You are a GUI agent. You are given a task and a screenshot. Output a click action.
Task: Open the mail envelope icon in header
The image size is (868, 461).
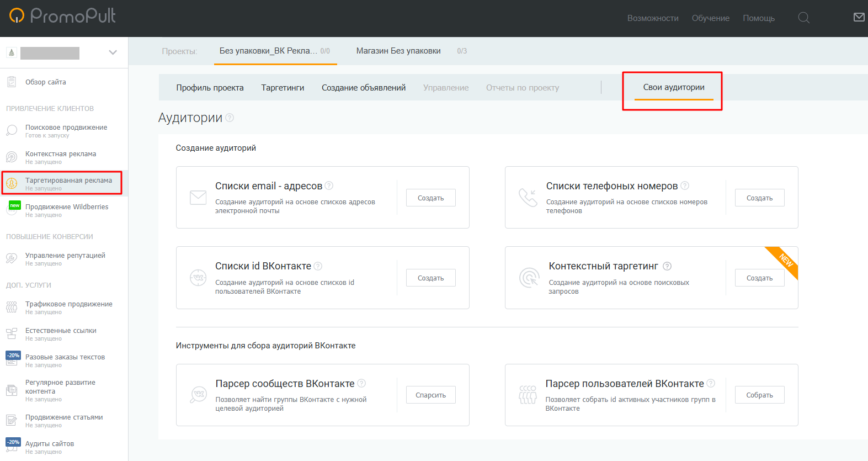859,18
